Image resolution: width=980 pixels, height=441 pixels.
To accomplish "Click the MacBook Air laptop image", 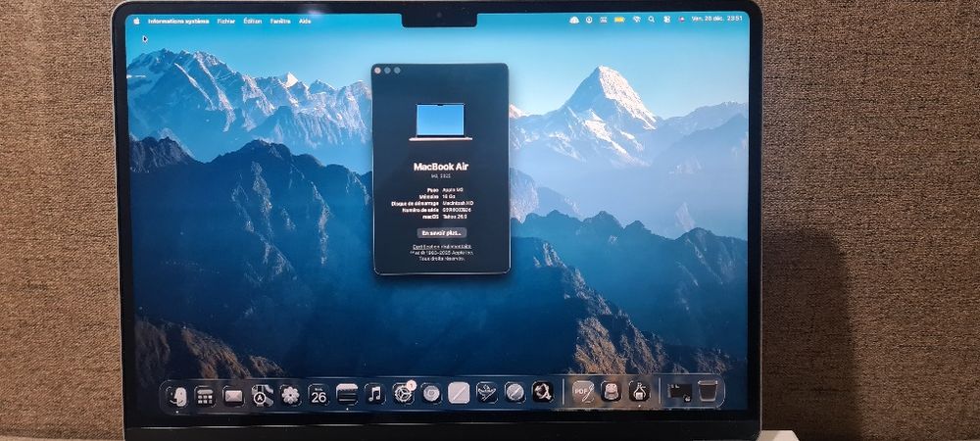I will tap(441, 122).
